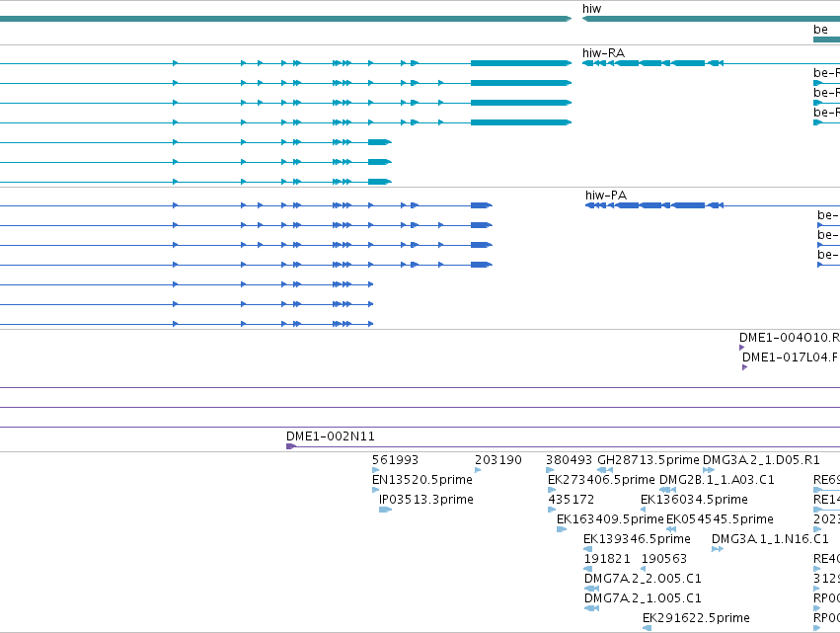Click EST label 561993
This screenshot has width=840, height=633.
click(x=396, y=460)
